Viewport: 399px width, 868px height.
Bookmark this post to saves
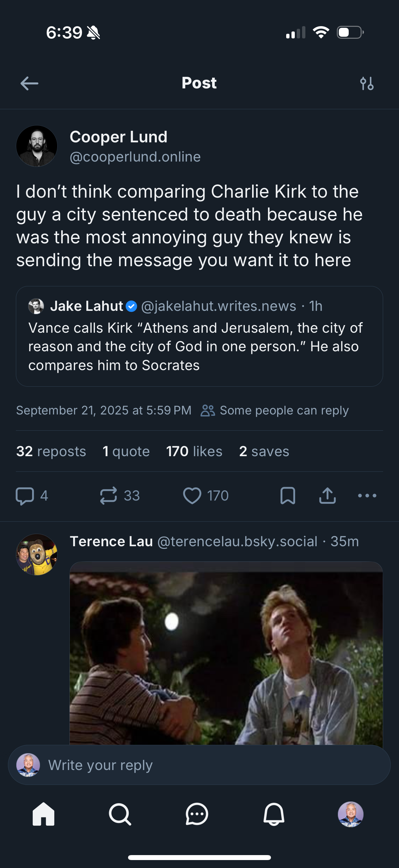[288, 496]
